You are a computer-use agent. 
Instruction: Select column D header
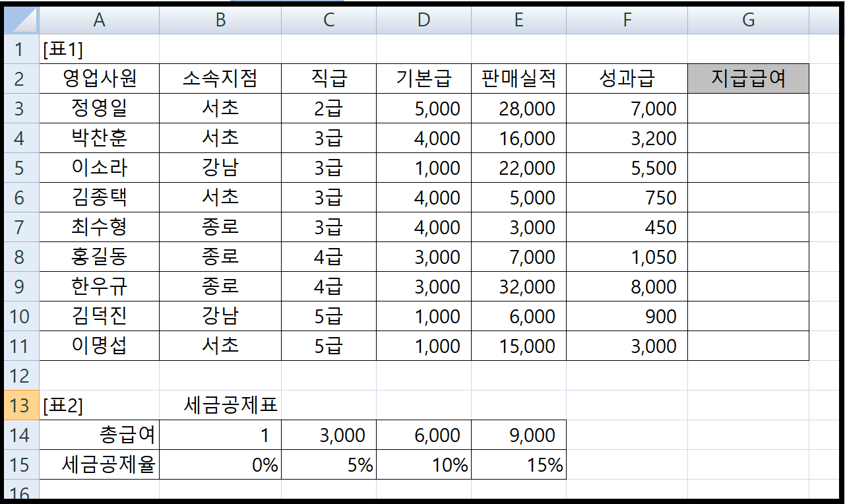click(423, 20)
